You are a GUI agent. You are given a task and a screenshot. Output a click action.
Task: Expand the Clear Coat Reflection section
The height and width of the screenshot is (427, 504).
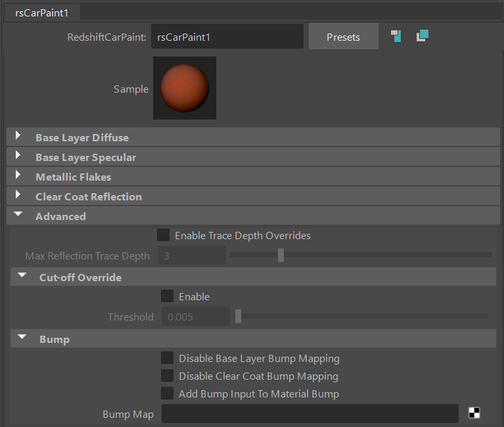coord(253,196)
